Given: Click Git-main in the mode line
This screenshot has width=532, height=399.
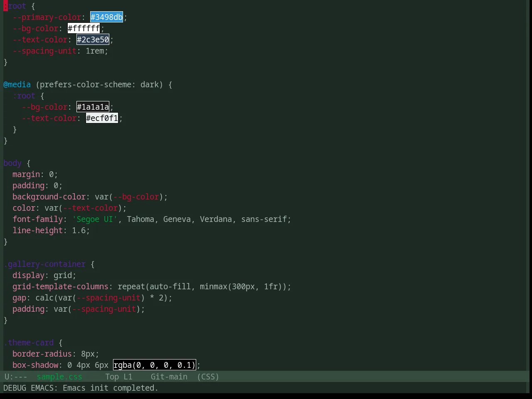Looking at the screenshot, I should coord(169,377).
